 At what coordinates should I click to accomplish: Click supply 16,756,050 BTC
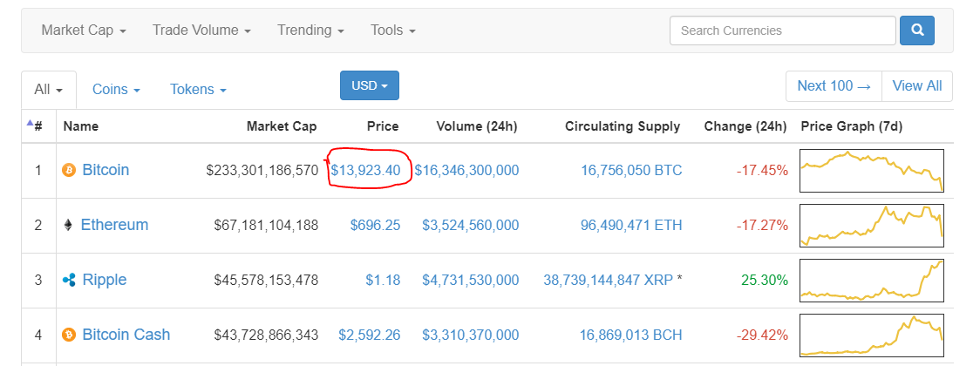click(x=631, y=170)
